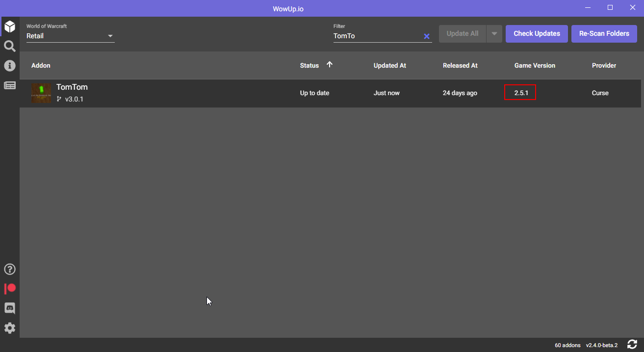Select the TomTom addon thumbnail
The width and height of the screenshot is (644, 352).
(x=41, y=93)
